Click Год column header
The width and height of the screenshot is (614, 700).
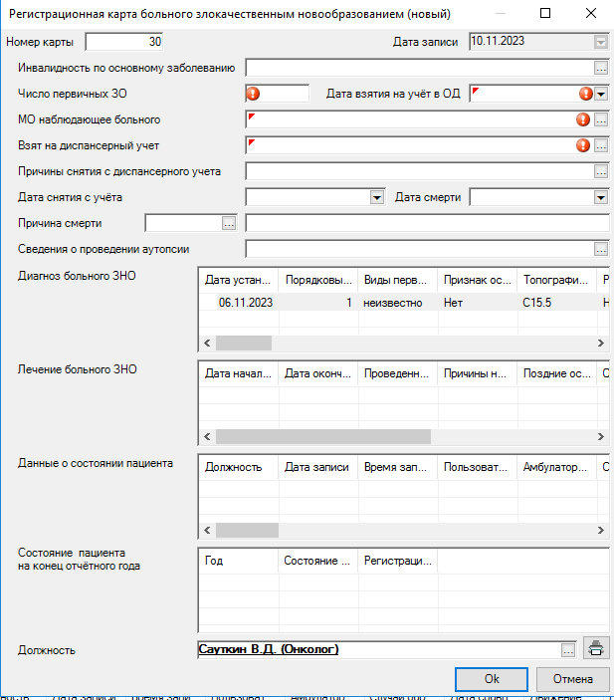[238, 562]
